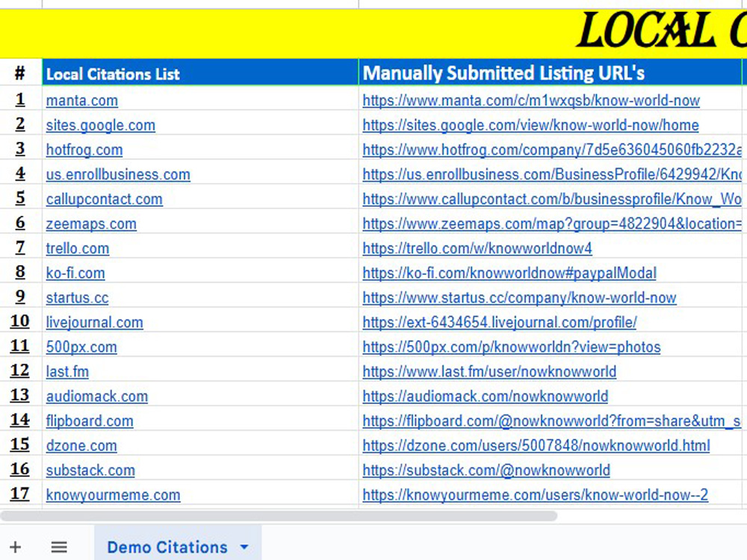The height and width of the screenshot is (560, 747).
Task: Select the Local Citations List header cell
Action: (200, 72)
